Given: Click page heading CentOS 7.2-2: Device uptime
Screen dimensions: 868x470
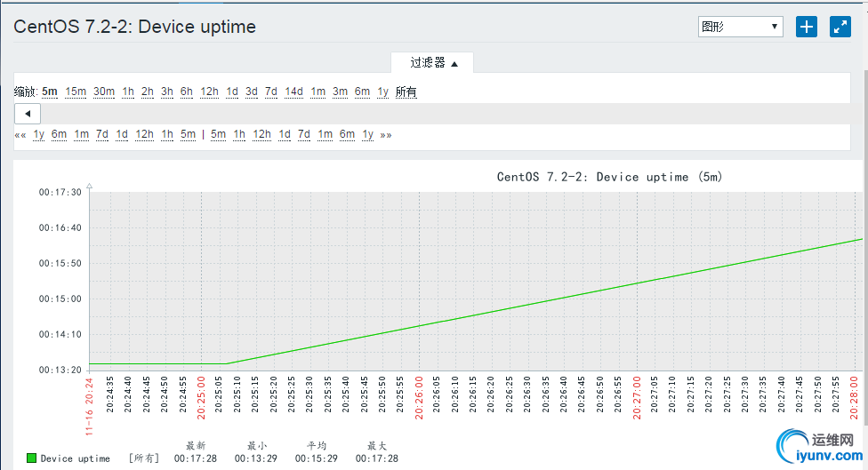Looking at the screenshot, I should pos(134,27).
